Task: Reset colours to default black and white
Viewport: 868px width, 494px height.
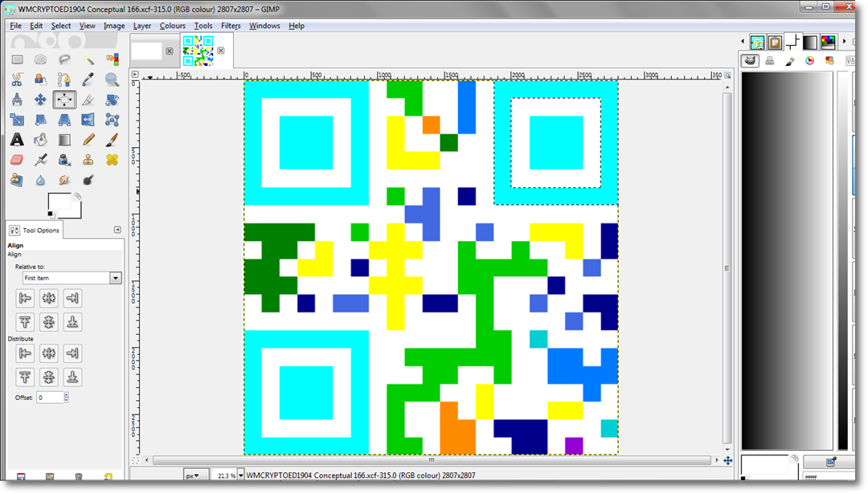Action: [x=51, y=214]
